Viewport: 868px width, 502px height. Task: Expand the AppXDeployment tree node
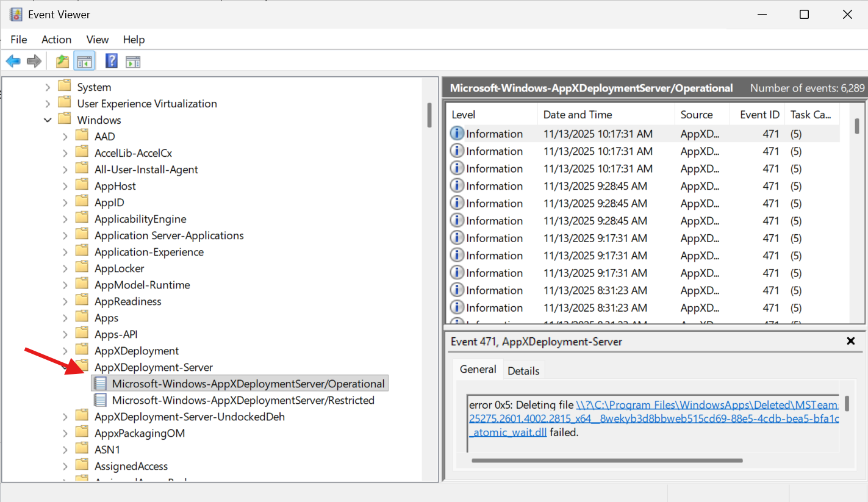click(65, 350)
